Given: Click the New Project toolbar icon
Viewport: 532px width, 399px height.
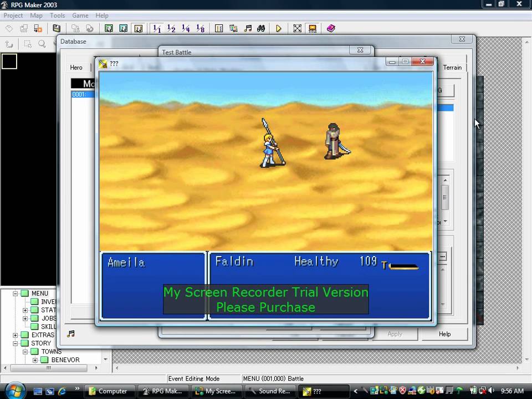Looking at the screenshot, I should tap(9, 28).
